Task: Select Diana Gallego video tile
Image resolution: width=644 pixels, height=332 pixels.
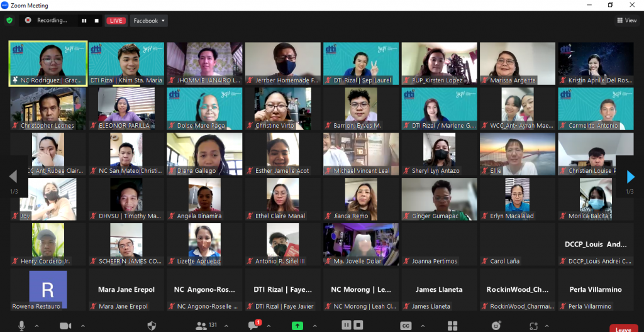Action: [204, 153]
